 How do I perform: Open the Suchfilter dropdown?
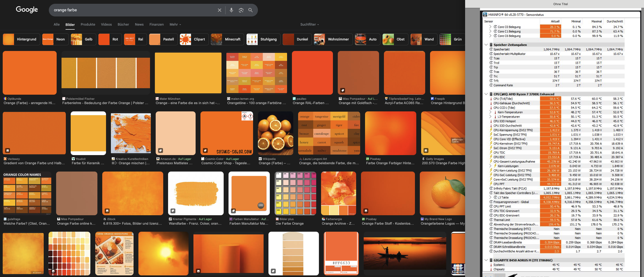click(x=309, y=25)
